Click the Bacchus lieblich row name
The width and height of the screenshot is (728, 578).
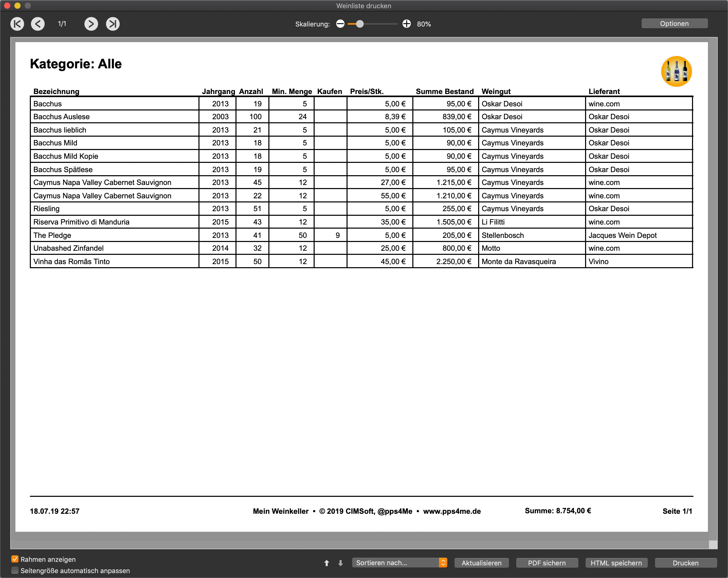pyautogui.click(x=60, y=130)
